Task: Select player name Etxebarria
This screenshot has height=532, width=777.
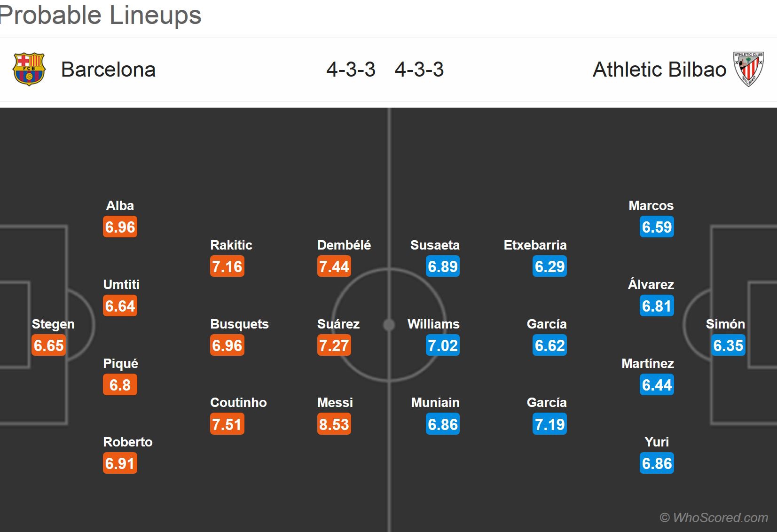Action: 535,245
